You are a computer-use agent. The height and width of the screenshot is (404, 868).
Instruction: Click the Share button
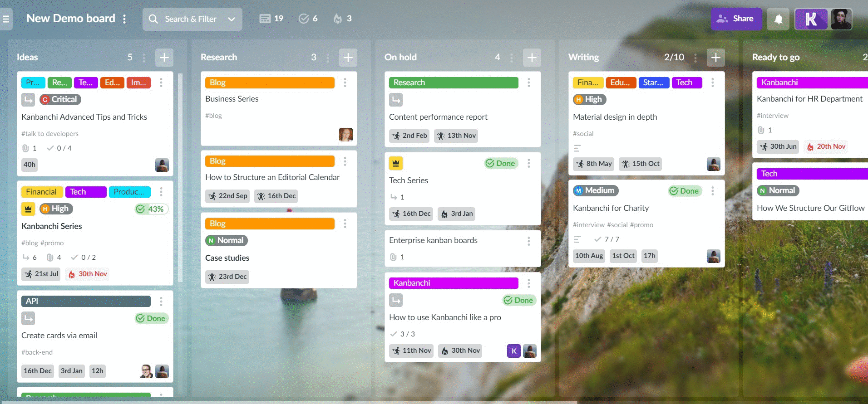(x=736, y=19)
